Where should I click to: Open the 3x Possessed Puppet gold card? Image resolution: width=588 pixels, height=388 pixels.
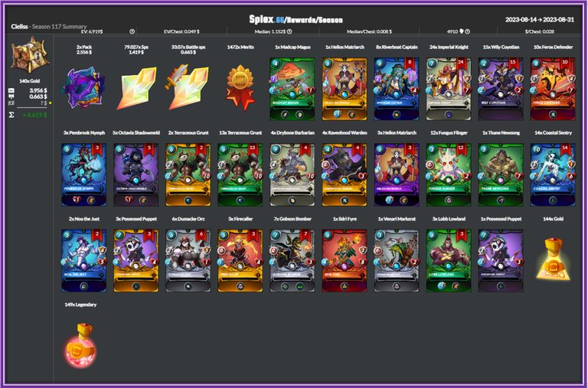click(x=136, y=260)
